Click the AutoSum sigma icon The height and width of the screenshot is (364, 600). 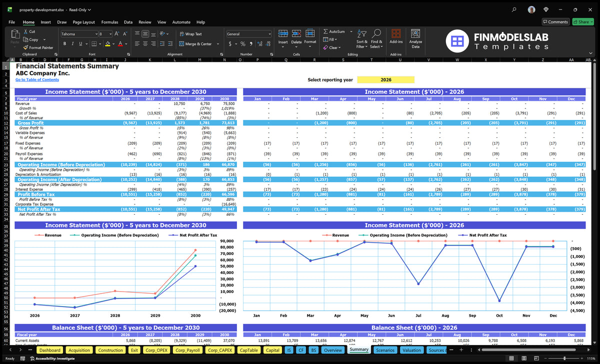tap(325, 31)
